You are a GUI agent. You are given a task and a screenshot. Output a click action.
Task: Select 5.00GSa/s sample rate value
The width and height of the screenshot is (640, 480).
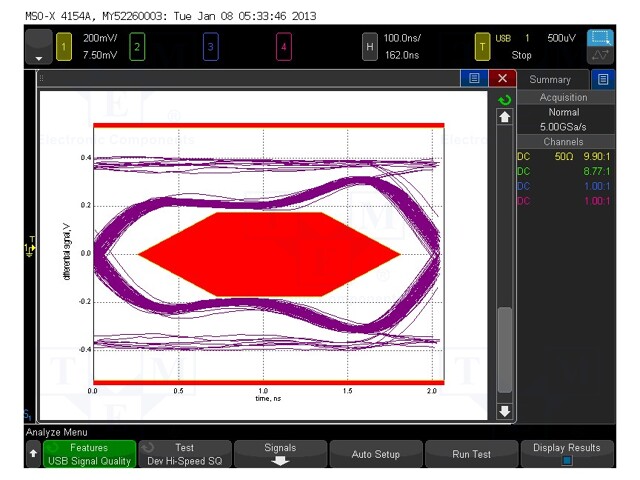click(x=563, y=127)
